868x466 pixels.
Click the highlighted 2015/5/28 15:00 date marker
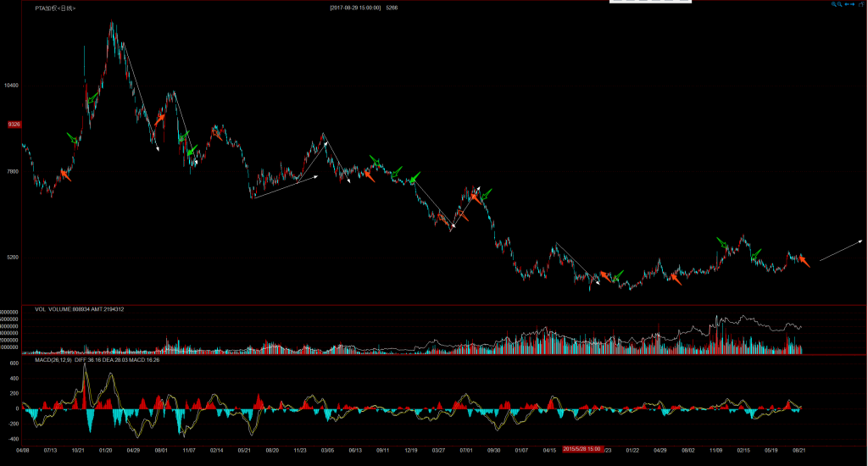tap(581, 449)
